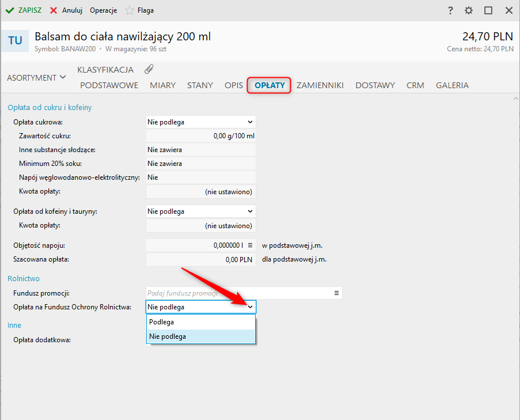
Task: Click the scroll up arrow at panel edge
Action: 516,99
